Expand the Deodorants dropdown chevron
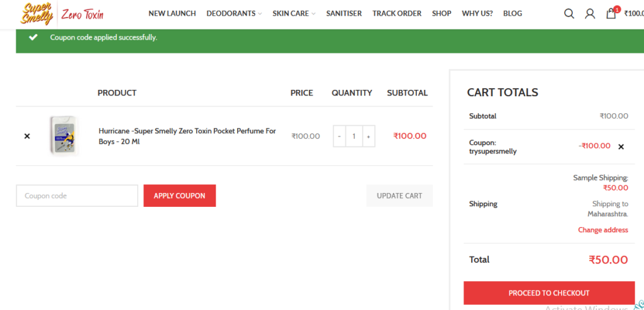This screenshot has width=644, height=310. (x=260, y=14)
